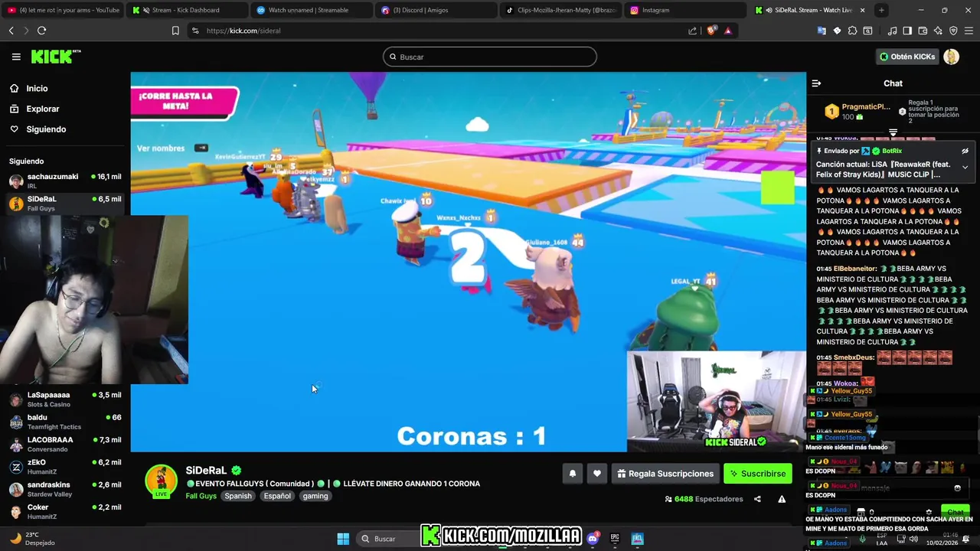Select the Spanish tag
Screen dimensions: 980x551
coord(238,496)
